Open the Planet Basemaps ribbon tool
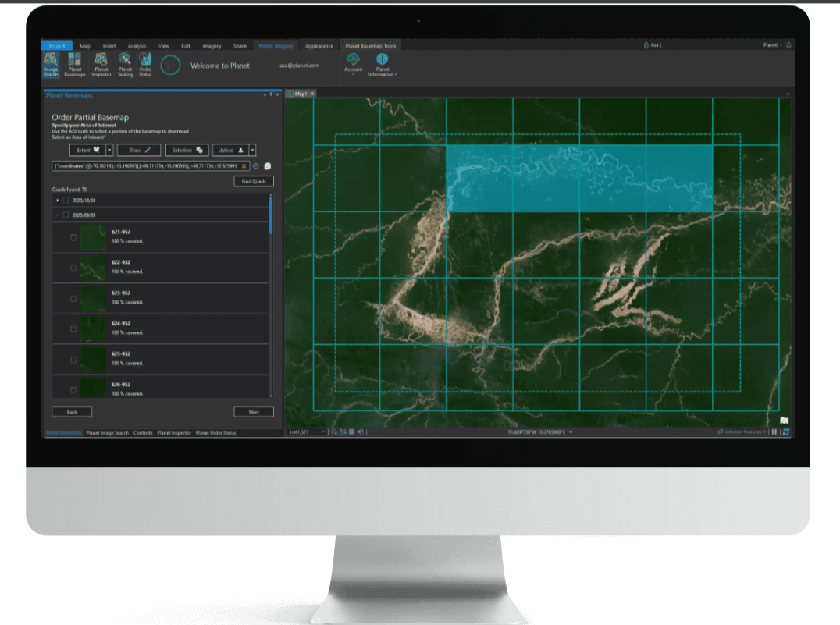Image resolution: width=840 pixels, height=625 pixels. tap(74, 65)
